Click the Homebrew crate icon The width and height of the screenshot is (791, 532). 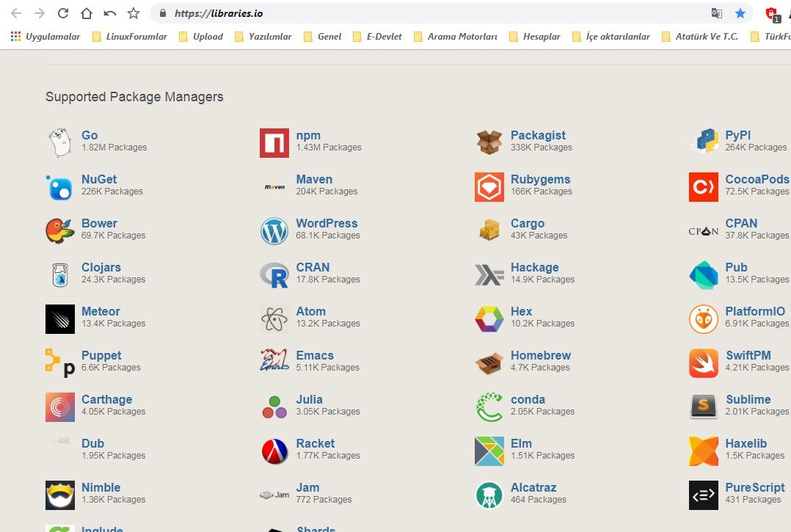pos(489,363)
